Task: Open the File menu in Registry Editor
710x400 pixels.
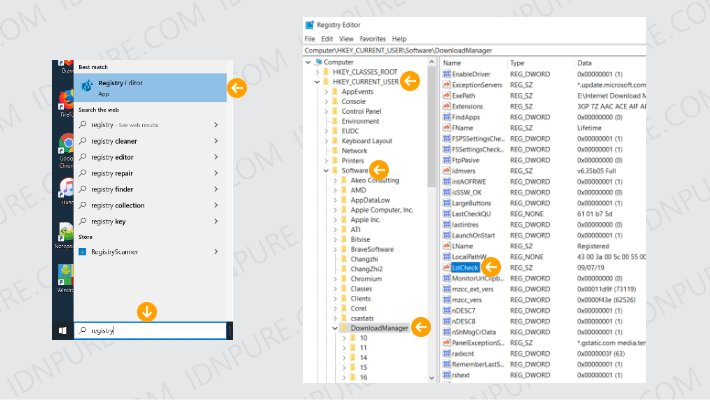Action: point(310,39)
